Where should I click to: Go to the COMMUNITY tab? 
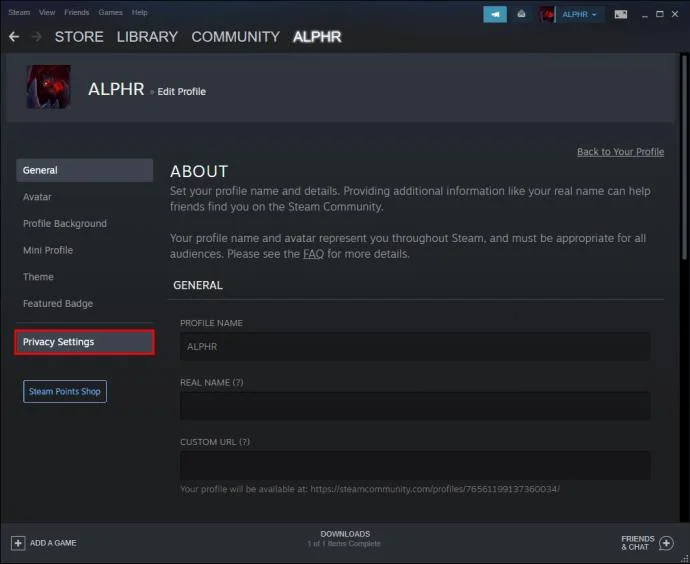coord(235,37)
